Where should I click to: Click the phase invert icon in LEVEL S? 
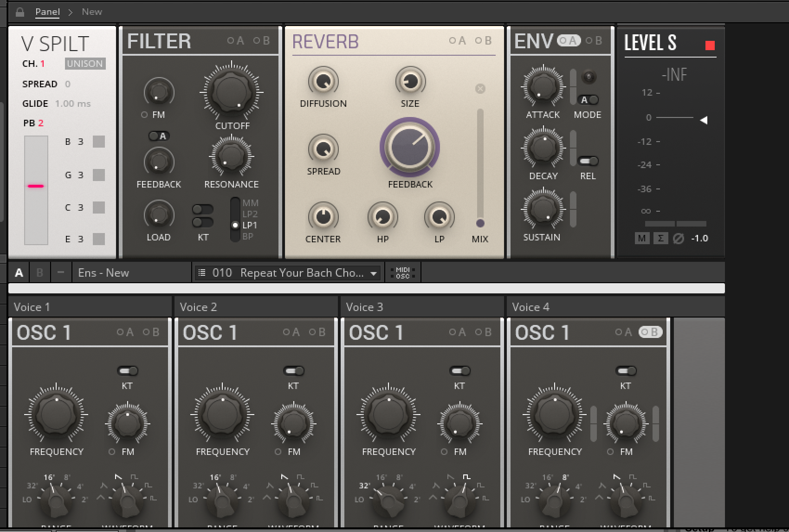point(679,239)
